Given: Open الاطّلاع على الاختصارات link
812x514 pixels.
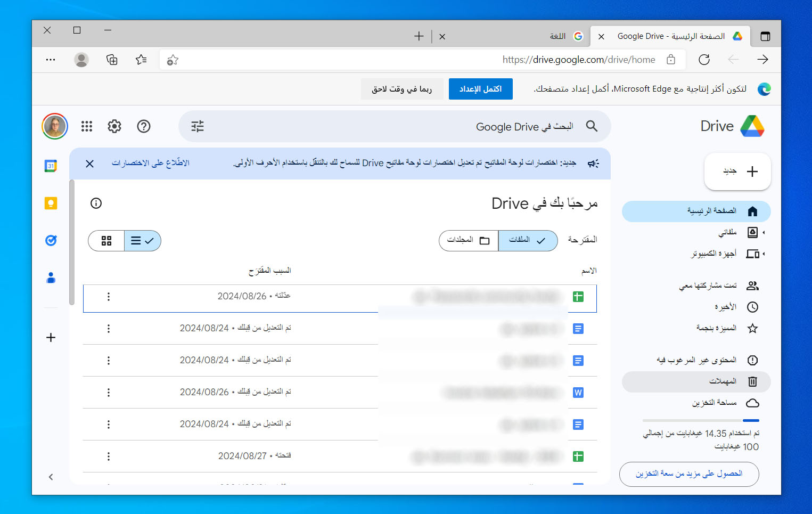Looking at the screenshot, I should pos(150,163).
